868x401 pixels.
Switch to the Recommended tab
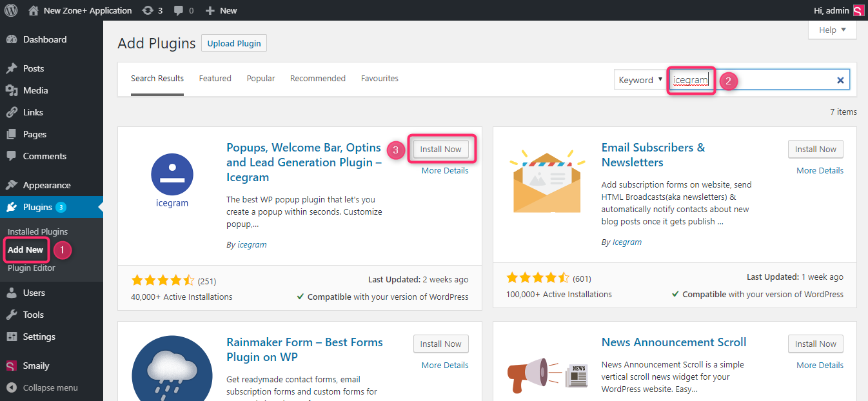pos(318,79)
